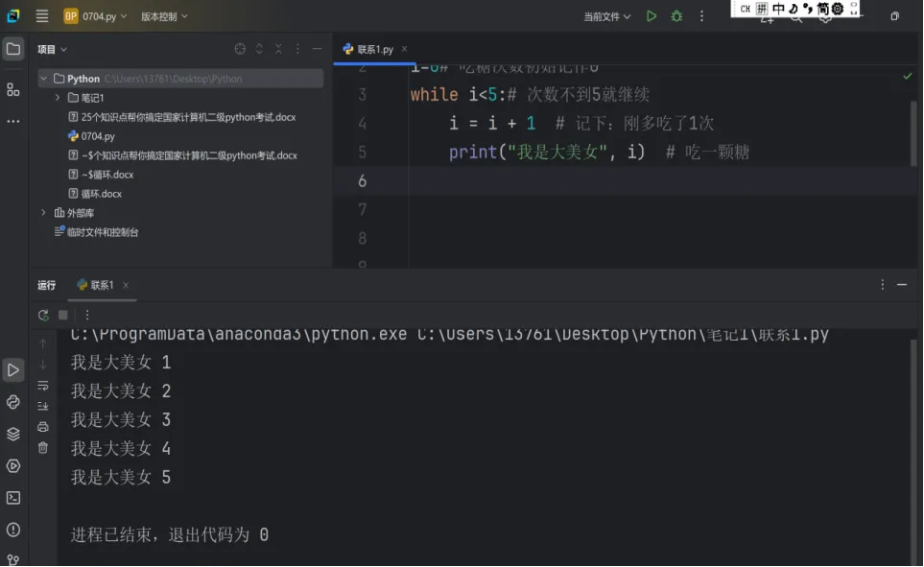Click the green inspection checkmark
924x567 pixels.
[908, 76]
